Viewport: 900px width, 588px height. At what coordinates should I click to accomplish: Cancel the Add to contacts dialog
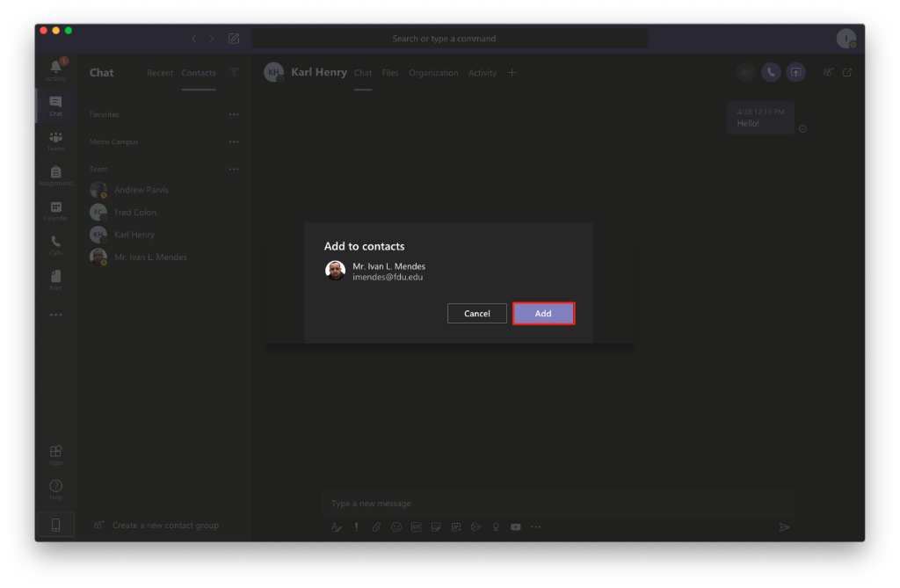(477, 314)
